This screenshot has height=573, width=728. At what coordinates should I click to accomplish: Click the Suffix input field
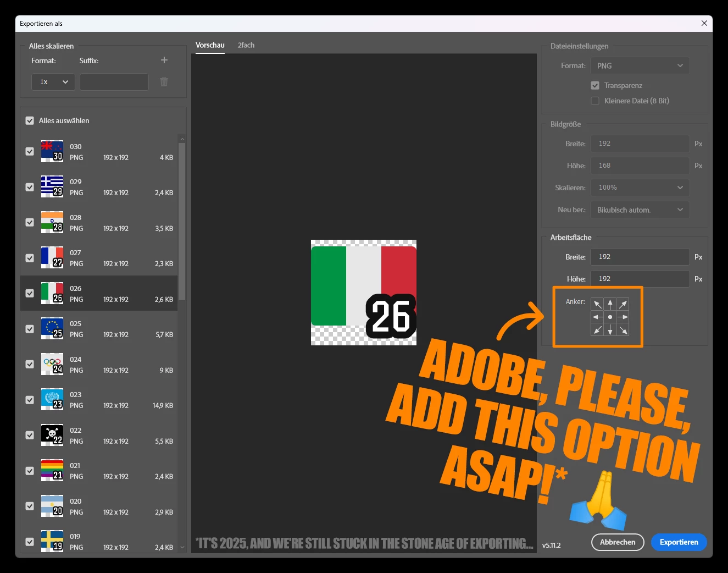114,82
